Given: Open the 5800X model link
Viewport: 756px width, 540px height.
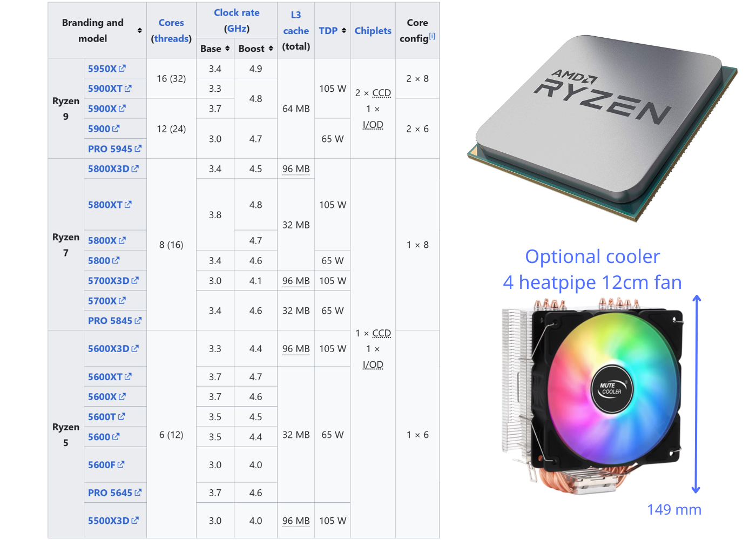Looking at the screenshot, I should [x=106, y=240].
